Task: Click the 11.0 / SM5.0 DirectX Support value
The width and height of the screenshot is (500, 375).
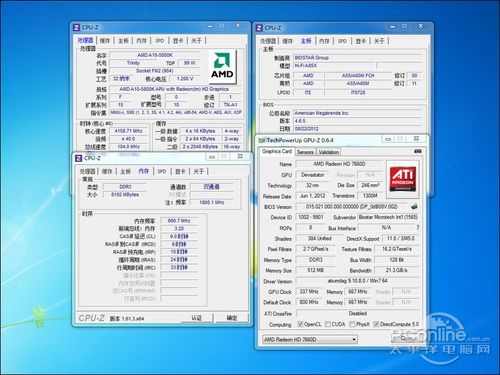Action: 400,238
